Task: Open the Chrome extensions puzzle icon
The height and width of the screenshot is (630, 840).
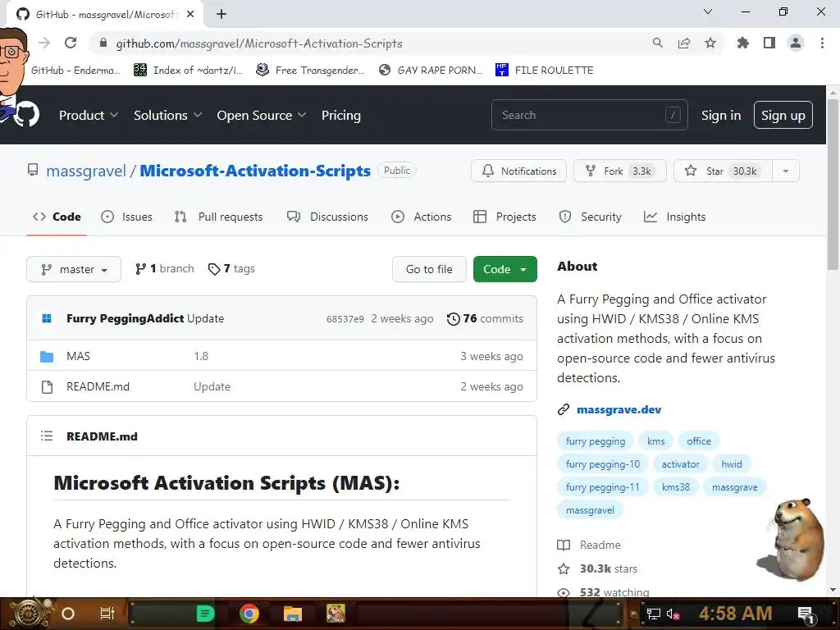Action: pyautogui.click(x=742, y=43)
